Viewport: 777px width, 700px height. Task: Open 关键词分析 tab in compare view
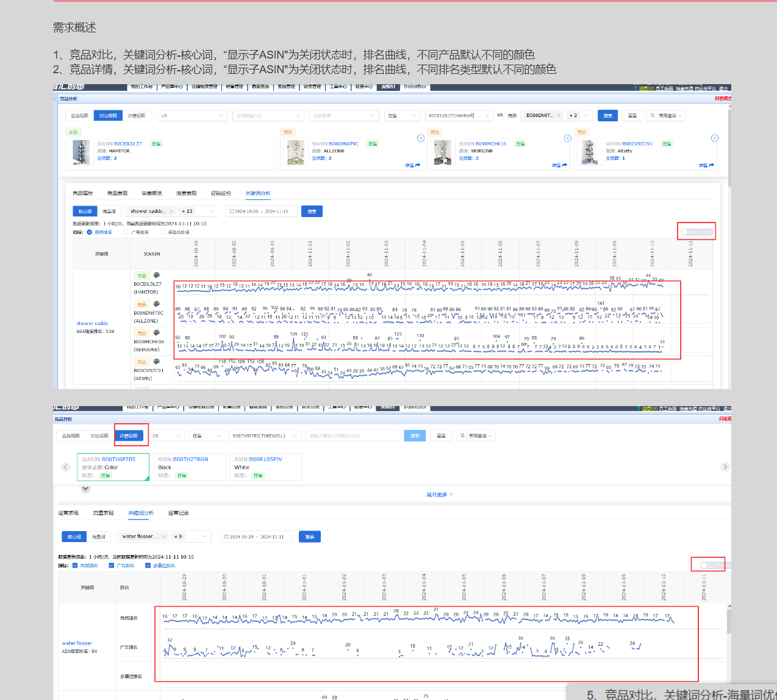(x=257, y=193)
